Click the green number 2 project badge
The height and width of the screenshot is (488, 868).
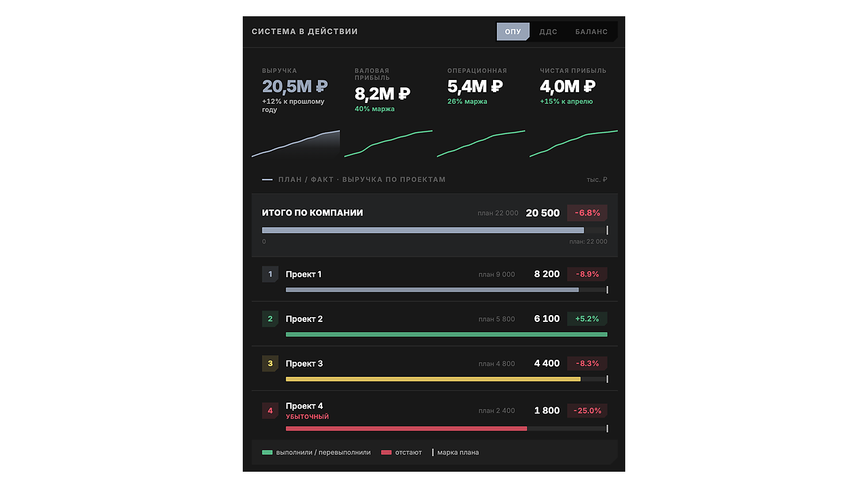[x=270, y=319]
